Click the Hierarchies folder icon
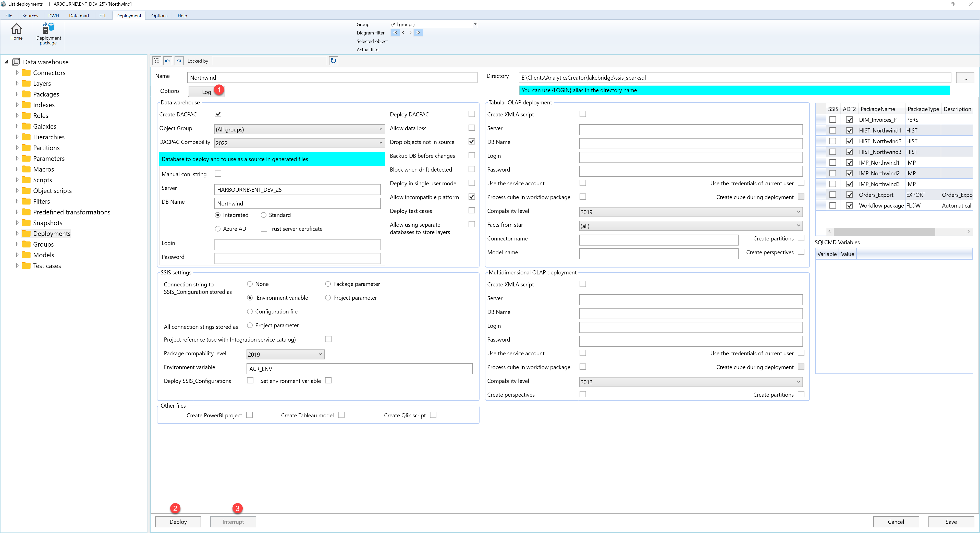This screenshot has width=980, height=533. [26, 137]
